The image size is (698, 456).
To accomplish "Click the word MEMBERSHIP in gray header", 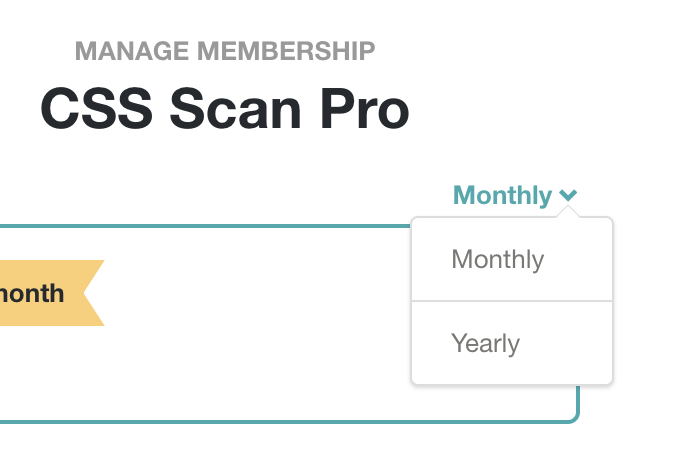I will point(286,51).
